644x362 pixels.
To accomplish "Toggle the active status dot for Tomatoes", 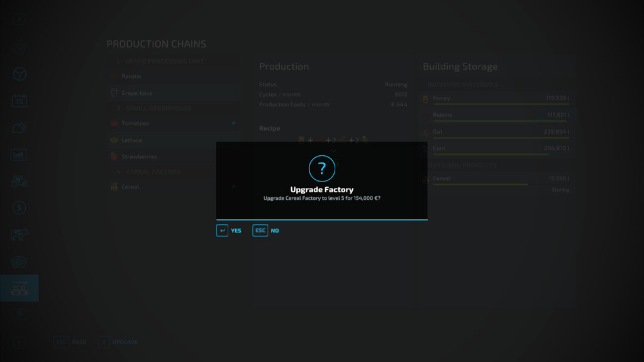I will 233,124.
